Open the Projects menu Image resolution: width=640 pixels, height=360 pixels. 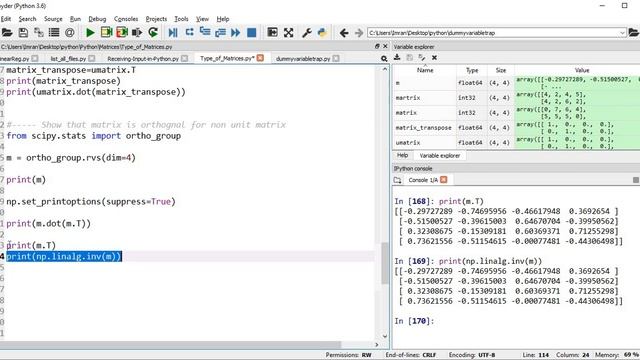coord(156,19)
